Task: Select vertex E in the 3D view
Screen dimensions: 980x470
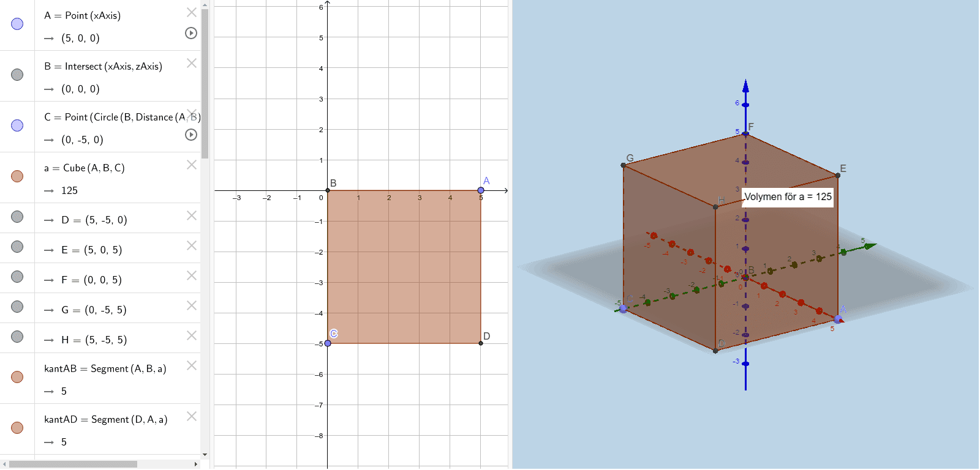Action: click(x=838, y=175)
